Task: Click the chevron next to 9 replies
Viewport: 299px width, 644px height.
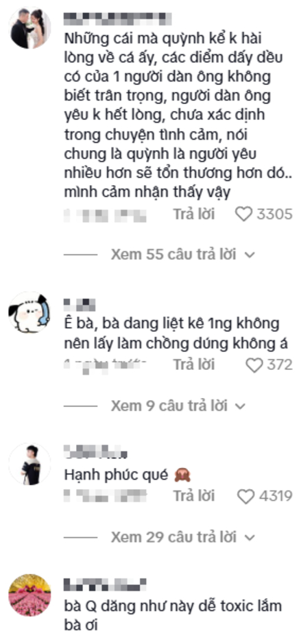Action: [x=240, y=406]
